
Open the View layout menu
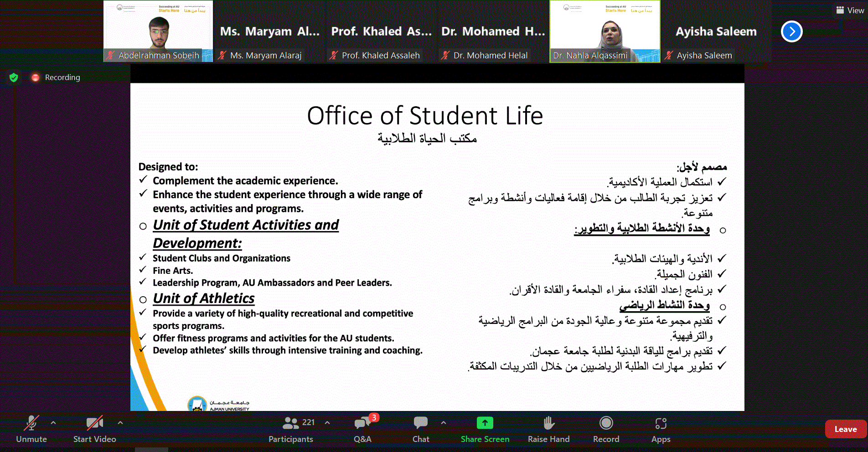pyautogui.click(x=850, y=10)
